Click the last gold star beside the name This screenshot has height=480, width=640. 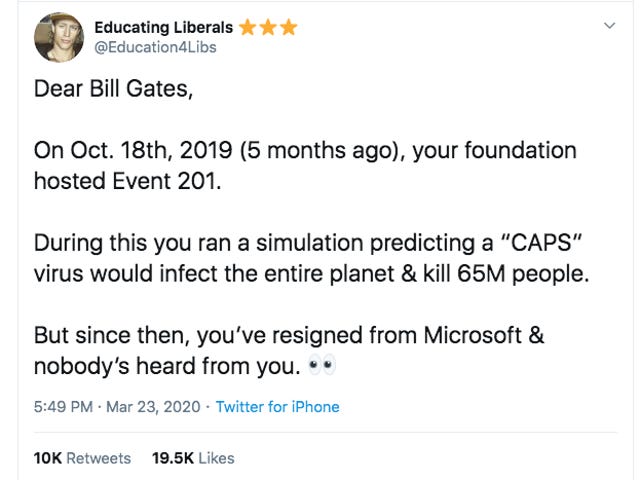click(x=289, y=28)
